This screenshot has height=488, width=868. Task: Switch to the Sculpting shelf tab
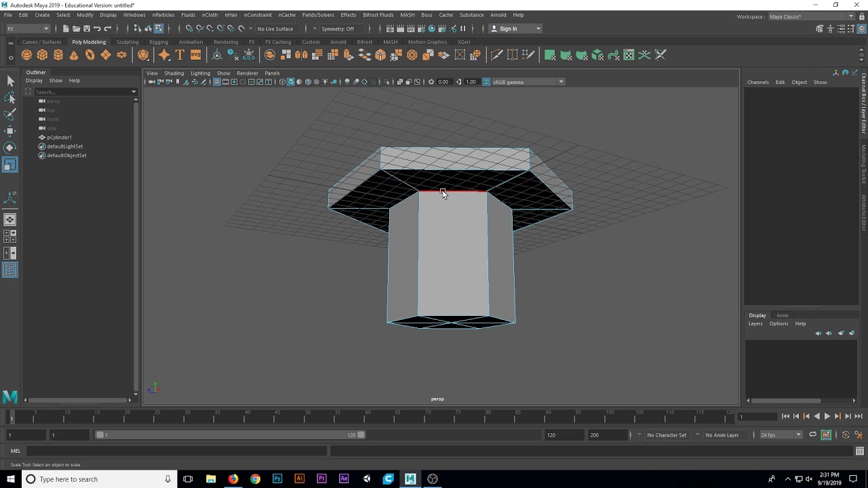[127, 42]
